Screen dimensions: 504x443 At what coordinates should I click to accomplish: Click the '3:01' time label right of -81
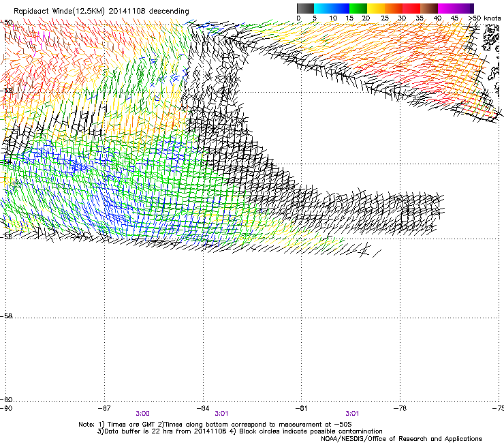pos(352,414)
